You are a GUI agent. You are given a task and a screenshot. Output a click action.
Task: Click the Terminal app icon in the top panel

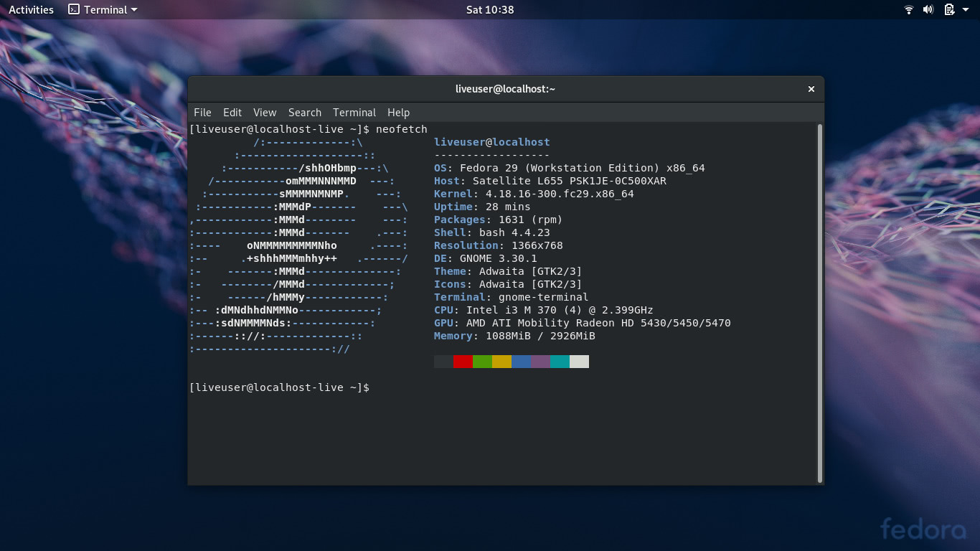tap(74, 9)
